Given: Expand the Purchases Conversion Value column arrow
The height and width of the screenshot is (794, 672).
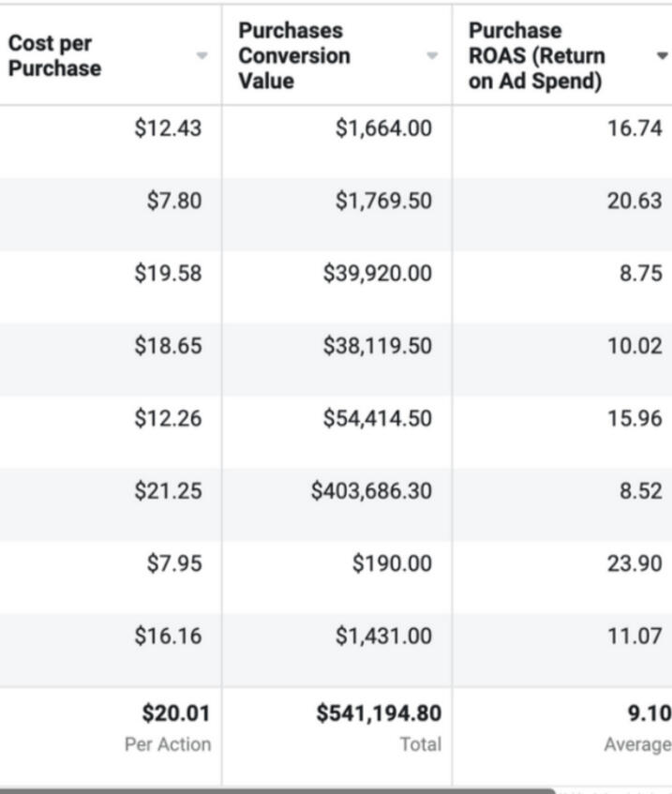Looking at the screenshot, I should [432, 56].
